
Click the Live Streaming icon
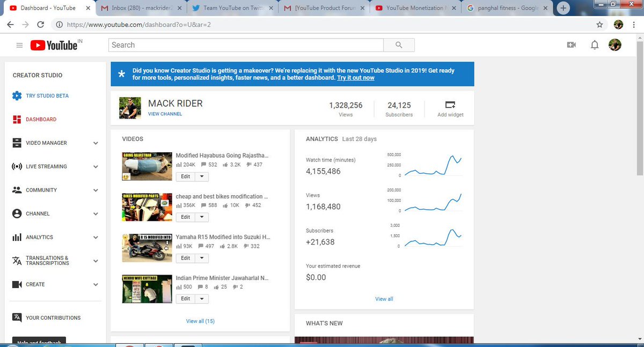[17, 166]
